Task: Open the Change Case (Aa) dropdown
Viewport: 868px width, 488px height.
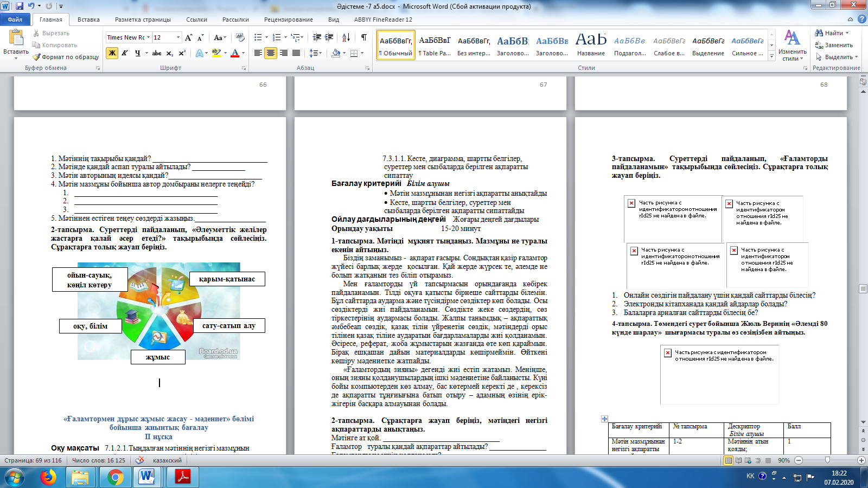Action: pyautogui.click(x=219, y=37)
